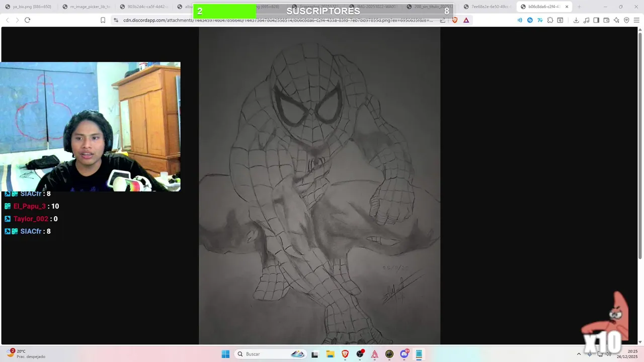This screenshot has height=362, width=644.
Task: Open the red triangle app on the taskbar
Action: [375, 354]
